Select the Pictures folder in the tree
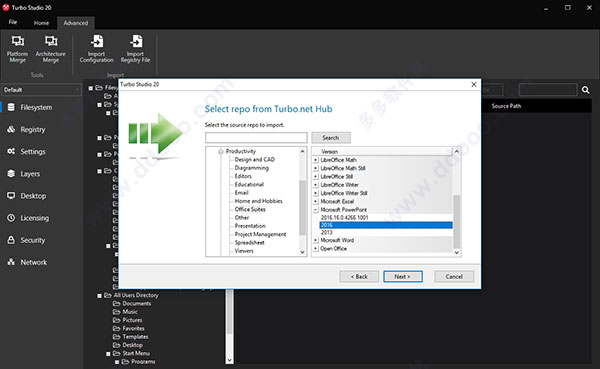Viewport: 600px width, 369px height. tap(132, 320)
